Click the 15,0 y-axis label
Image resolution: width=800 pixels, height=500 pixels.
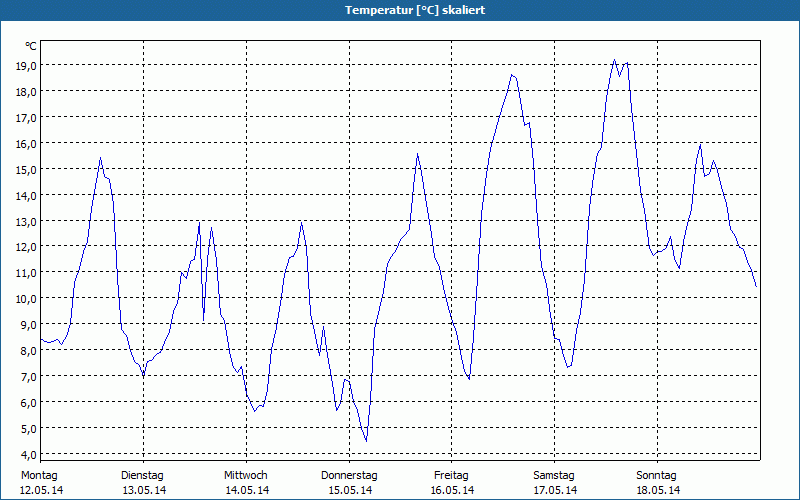(26, 170)
